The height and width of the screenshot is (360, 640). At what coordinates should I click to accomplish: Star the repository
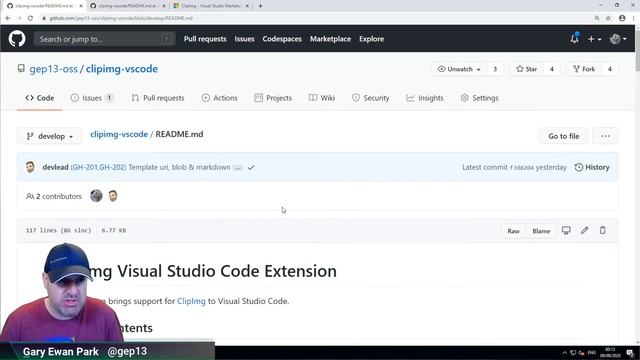pos(527,69)
